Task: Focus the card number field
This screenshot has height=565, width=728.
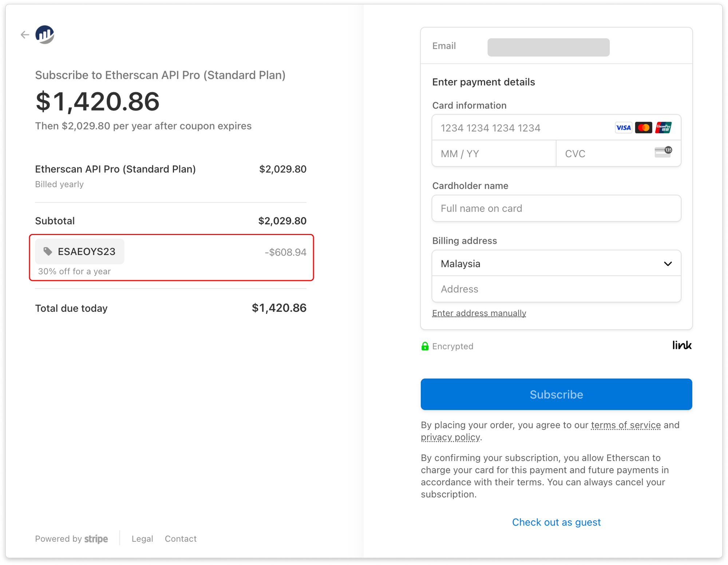Action: point(521,128)
